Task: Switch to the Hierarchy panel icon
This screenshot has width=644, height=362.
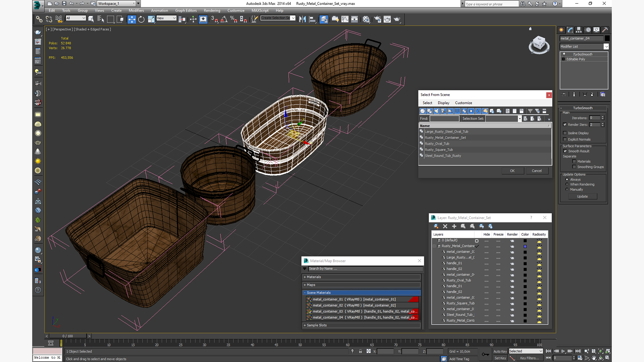Action: pyautogui.click(x=579, y=30)
